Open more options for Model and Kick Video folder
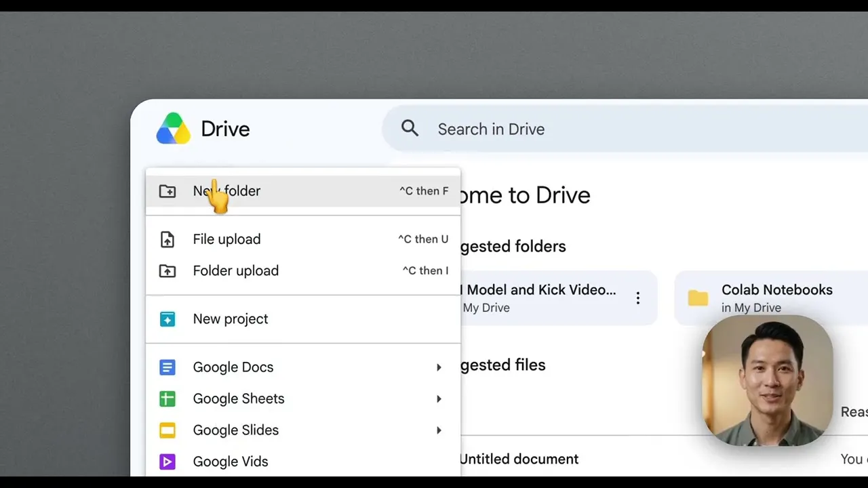The height and width of the screenshot is (488, 868). [x=638, y=298]
